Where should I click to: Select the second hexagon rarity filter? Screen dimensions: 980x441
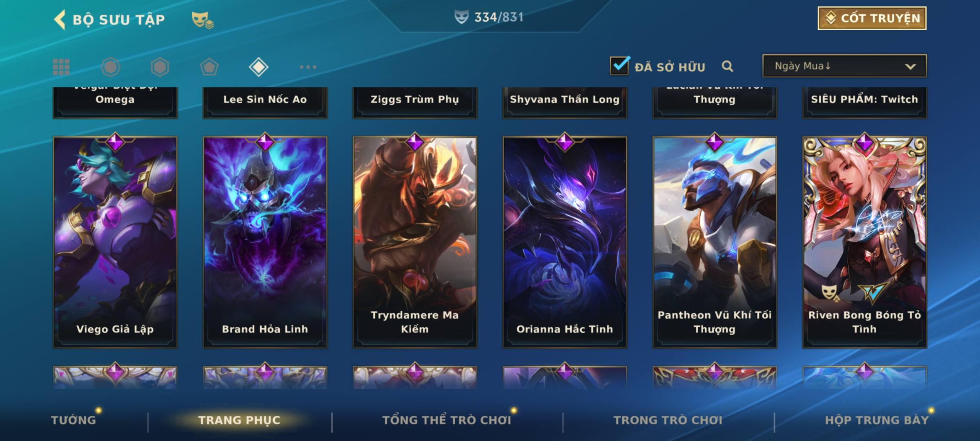tap(160, 67)
